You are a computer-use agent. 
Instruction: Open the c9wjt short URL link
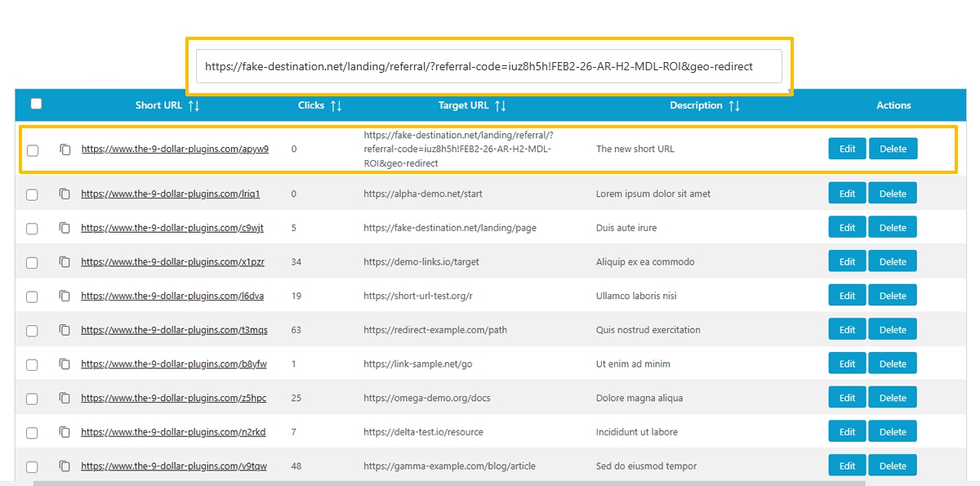point(174,227)
